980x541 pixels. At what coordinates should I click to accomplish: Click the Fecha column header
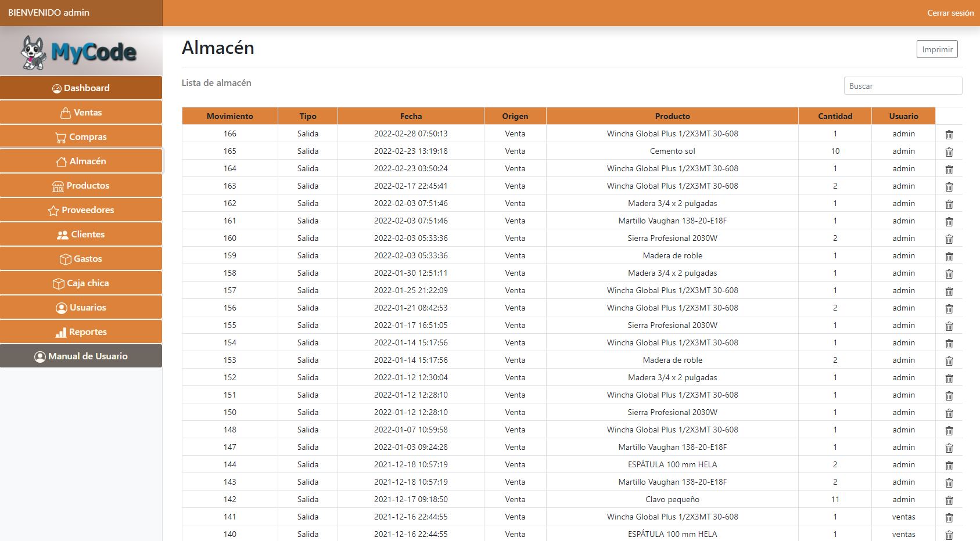411,116
